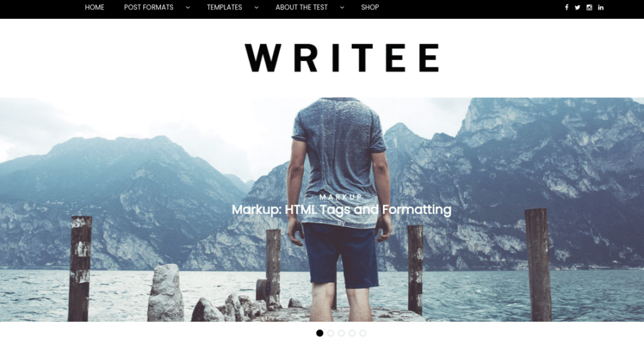Screen dimensions: 644x344
Task: Expand the About The Test chevron
Action: click(341, 8)
